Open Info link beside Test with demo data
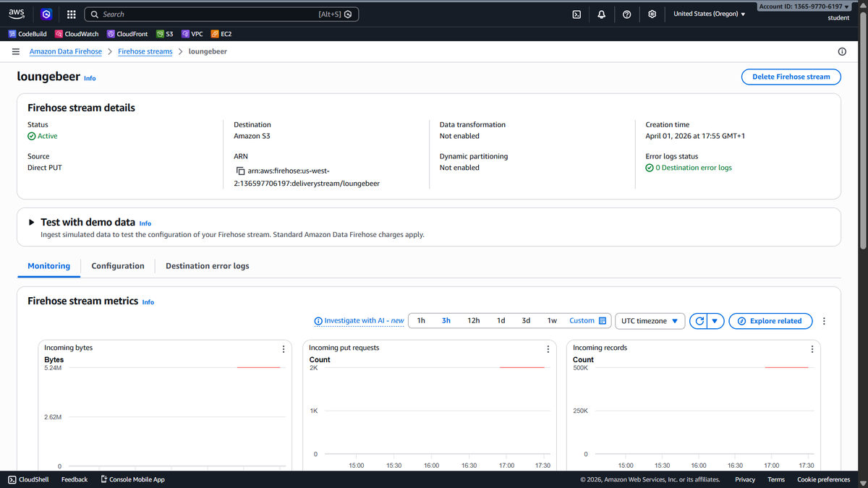This screenshot has width=868, height=488. coord(145,223)
